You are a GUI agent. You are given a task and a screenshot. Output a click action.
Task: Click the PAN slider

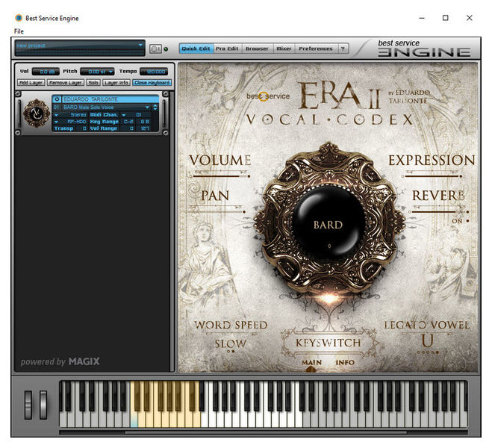pos(217,212)
